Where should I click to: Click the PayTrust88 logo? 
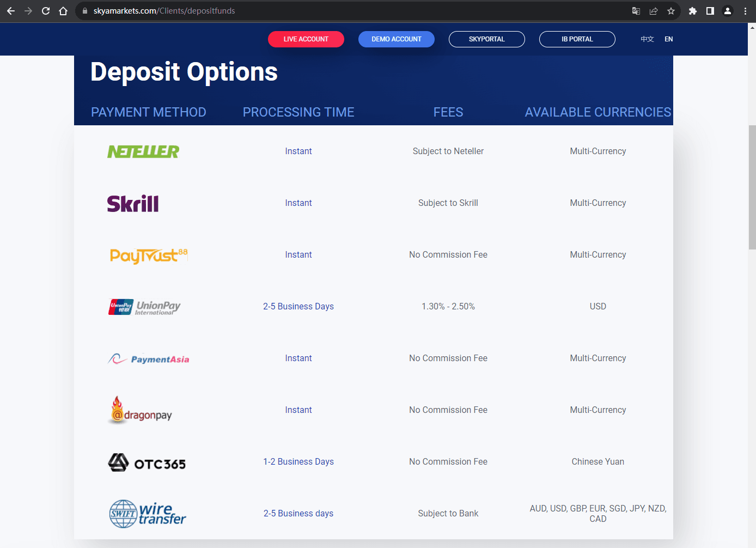149,255
